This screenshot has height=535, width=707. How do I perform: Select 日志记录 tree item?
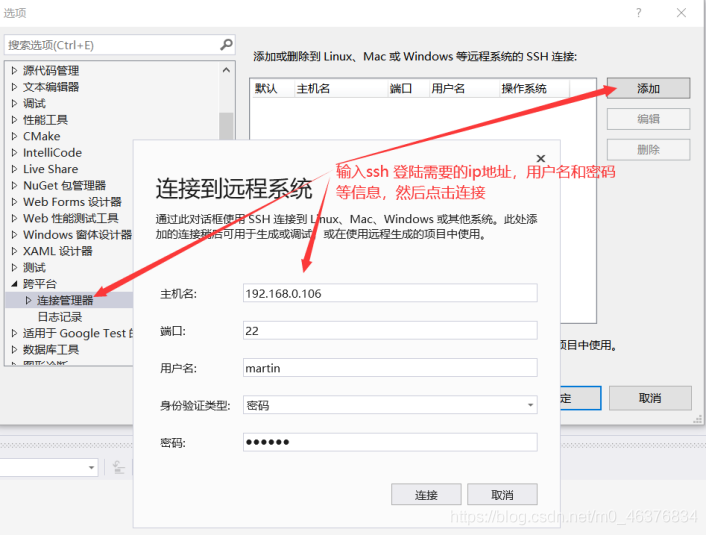(x=60, y=317)
